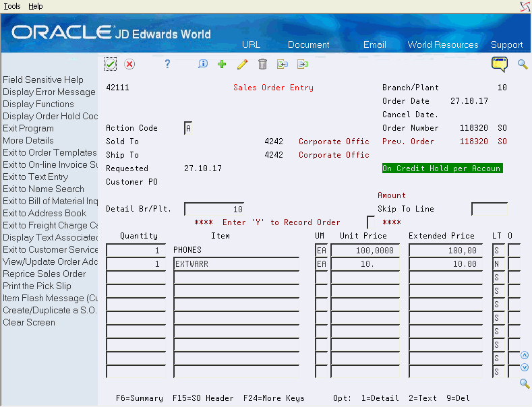Open the URL tab
The width and height of the screenshot is (532, 407).
[251, 44]
